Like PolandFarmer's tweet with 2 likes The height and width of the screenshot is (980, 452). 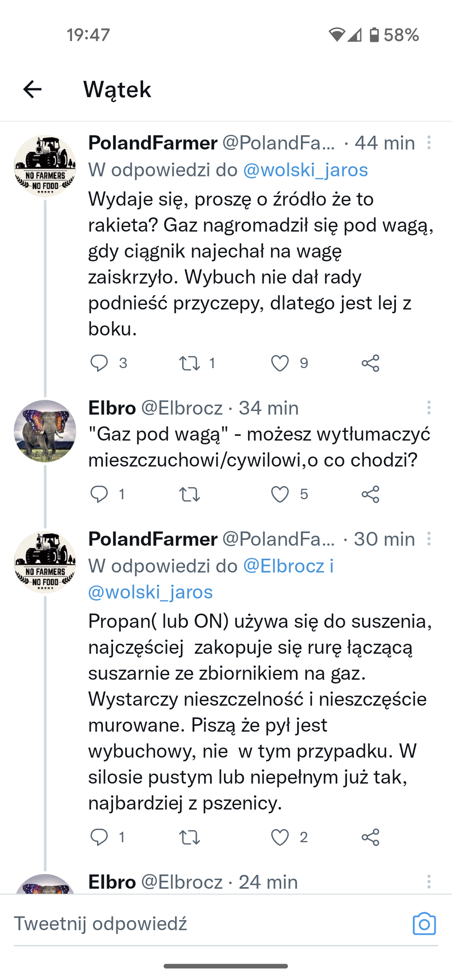point(280,837)
